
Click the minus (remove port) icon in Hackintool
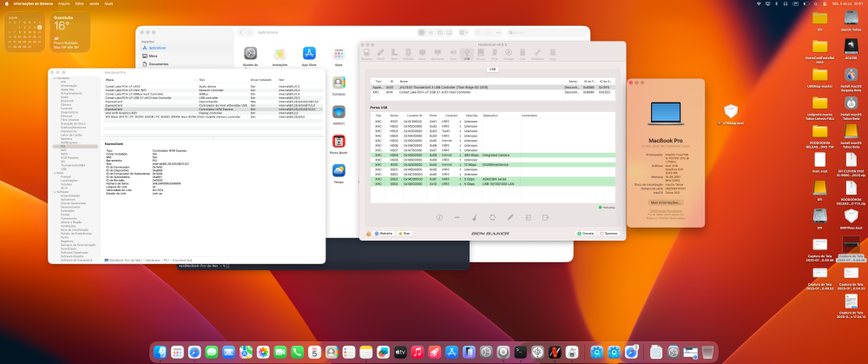coord(457,217)
